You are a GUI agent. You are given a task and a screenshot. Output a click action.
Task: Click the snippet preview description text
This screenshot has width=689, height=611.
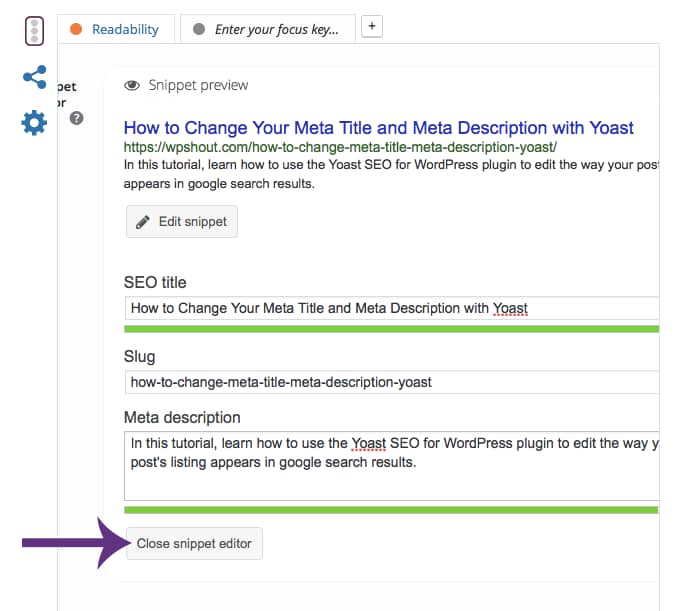pyautogui.click(x=390, y=174)
